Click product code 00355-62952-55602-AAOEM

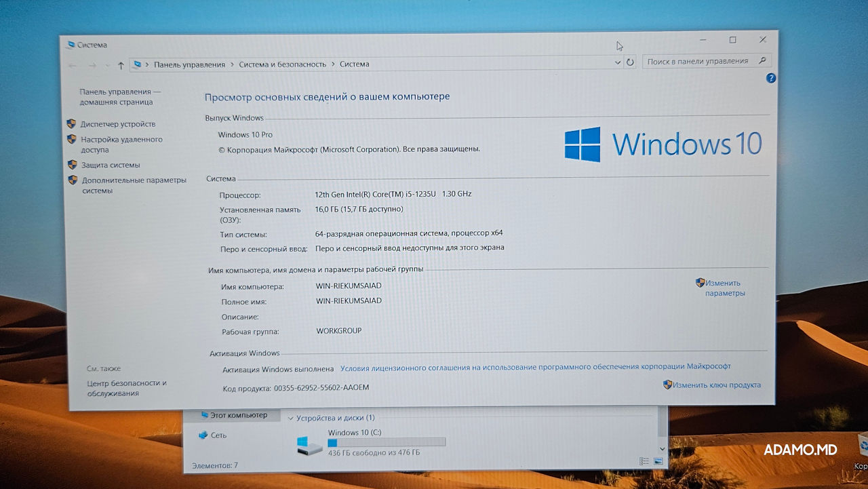point(321,388)
